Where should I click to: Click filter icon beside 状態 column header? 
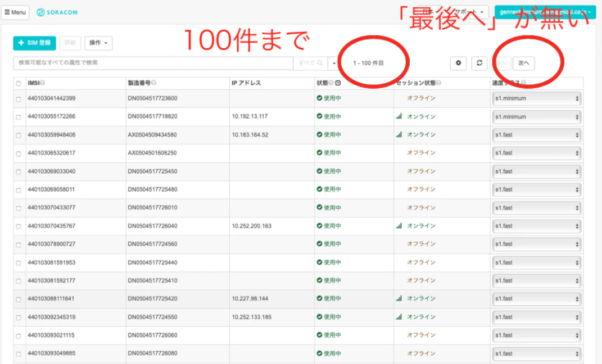pyautogui.click(x=338, y=83)
